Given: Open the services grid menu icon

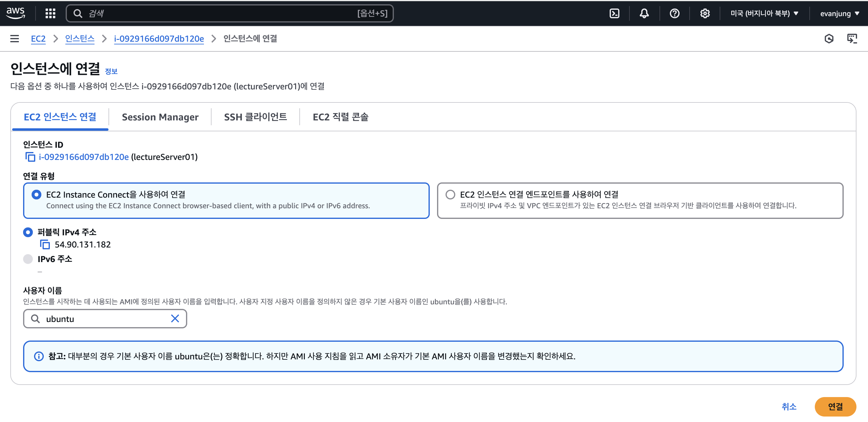Looking at the screenshot, I should pyautogui.click(x=50, y=13).
